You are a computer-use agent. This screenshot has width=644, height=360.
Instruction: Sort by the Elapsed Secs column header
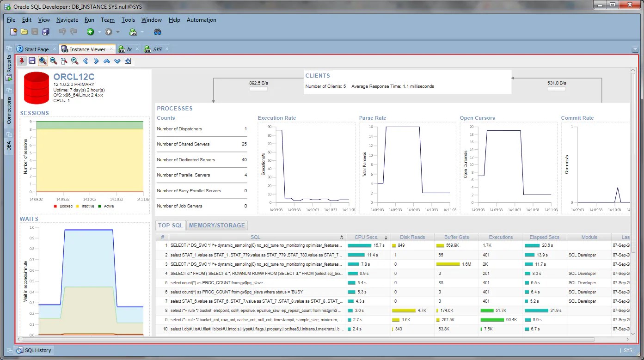point(545,237)
